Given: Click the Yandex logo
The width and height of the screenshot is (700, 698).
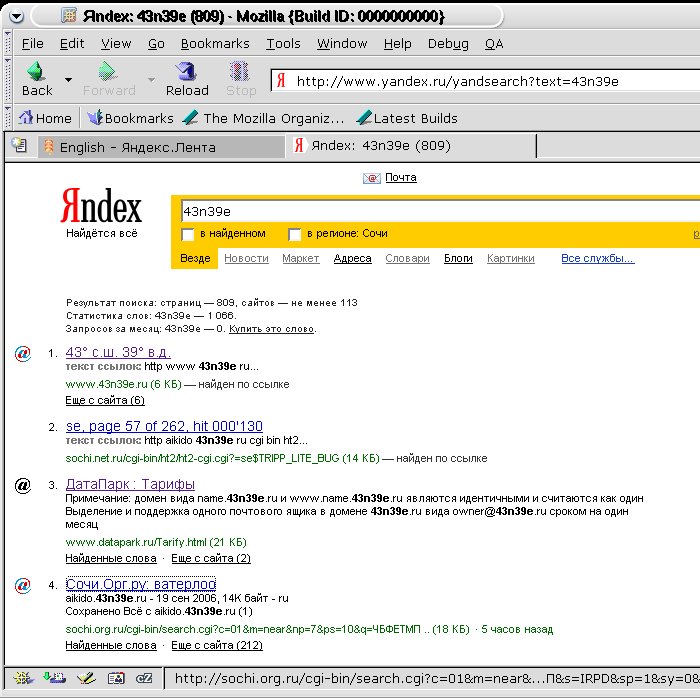Looking at the screenshot, I should (x=101, y=206).
